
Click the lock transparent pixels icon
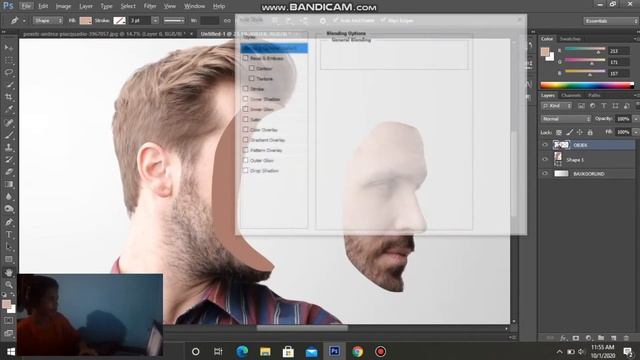[x=559, y=132]
